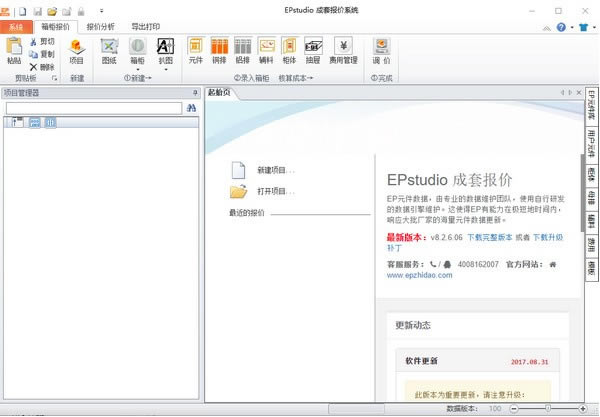Switch to the 报价分析 ribbon tab
This screenshot has height=417, width=600.
click(100, 25)
